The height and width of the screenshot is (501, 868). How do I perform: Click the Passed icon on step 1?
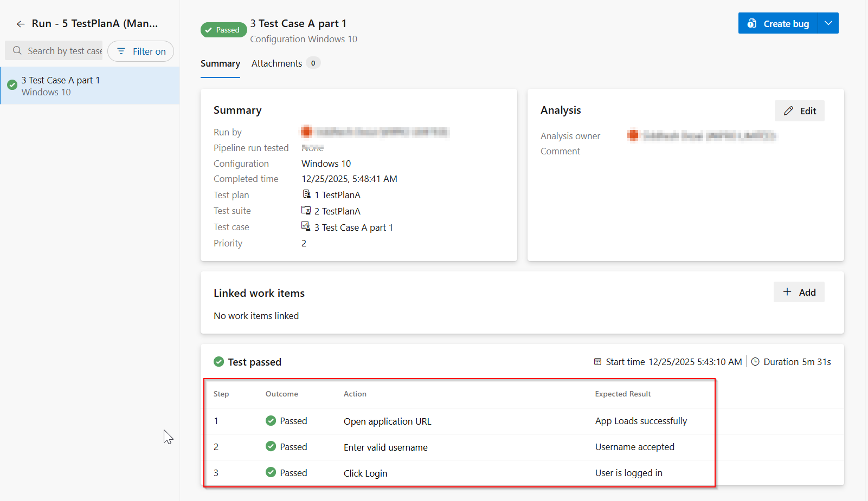tap(271, 420)
